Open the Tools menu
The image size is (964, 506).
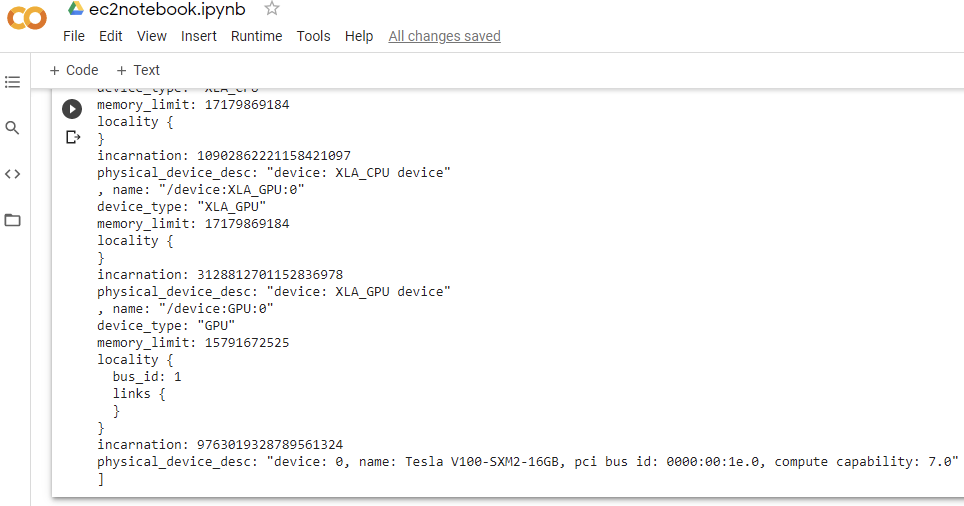tap(314, 36)
